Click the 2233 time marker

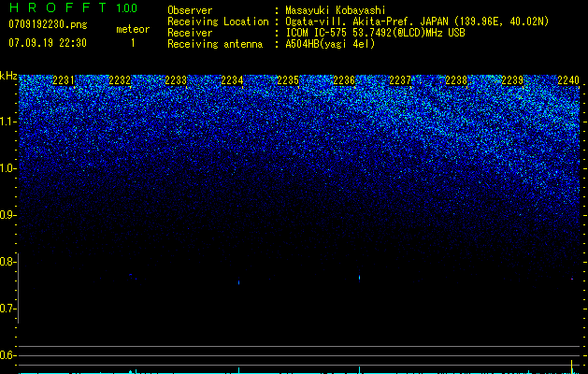[x=176, y=80]
